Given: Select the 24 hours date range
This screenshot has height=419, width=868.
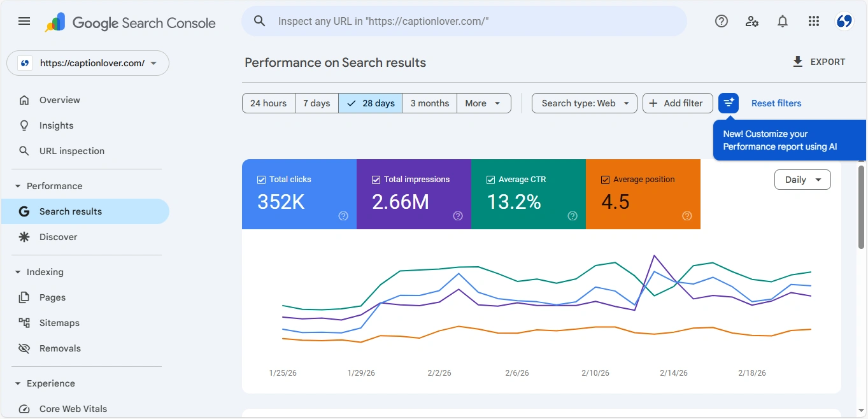Looking at the screenshot, I should (268, 103).
